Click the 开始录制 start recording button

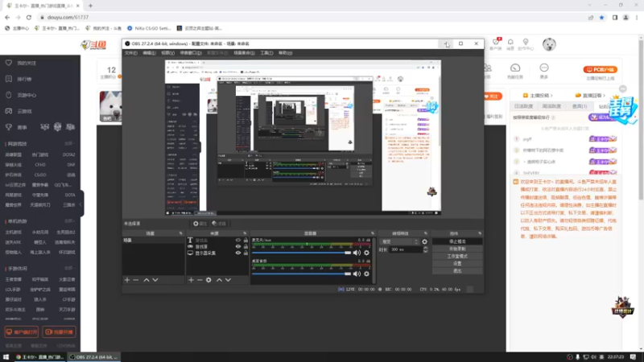pos(457,249)
